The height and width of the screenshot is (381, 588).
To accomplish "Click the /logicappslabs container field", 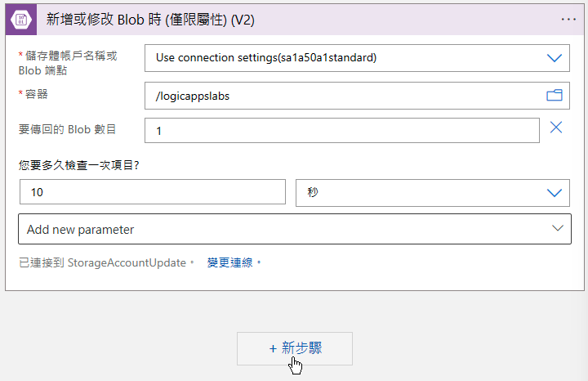I will [357, 96].
